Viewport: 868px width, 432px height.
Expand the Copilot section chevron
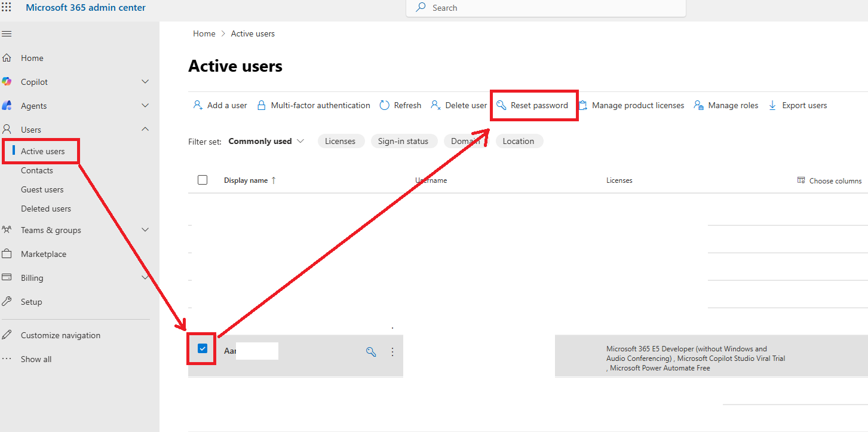[x=145, y=81]
